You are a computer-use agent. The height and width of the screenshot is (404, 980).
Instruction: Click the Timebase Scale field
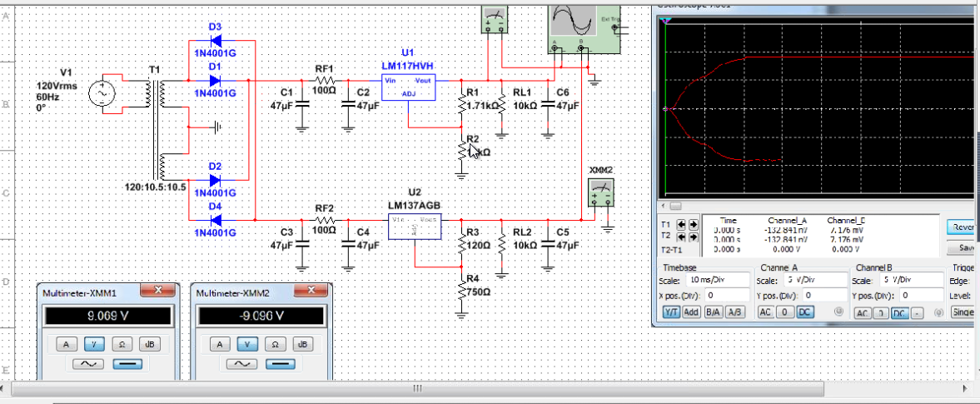pyautogui.click(x=717, y=281)
